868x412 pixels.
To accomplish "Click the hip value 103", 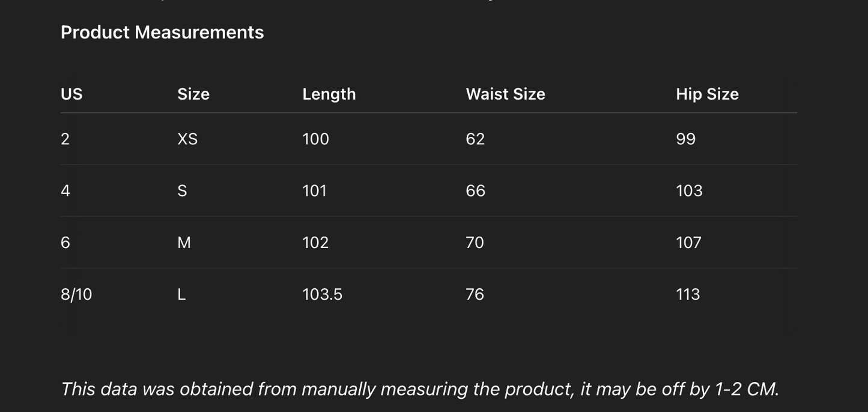I will coord(689,191).
